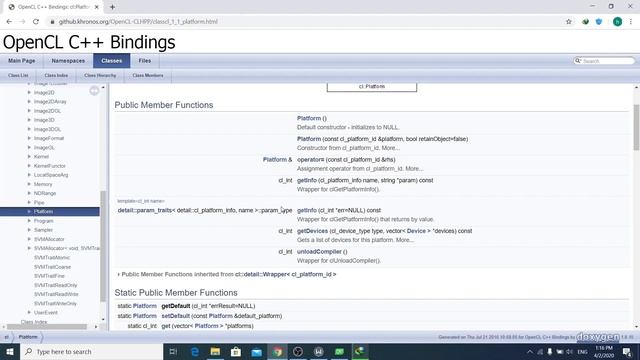
Task: Open the Windows Start menu
Action: (x=10, y=351)
